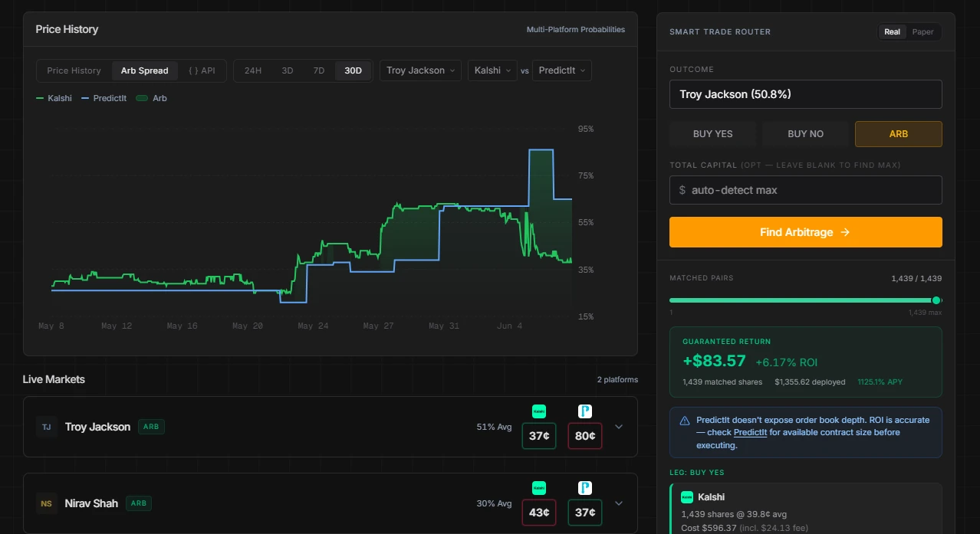Click the Nirav Shah market name
980x534 pixels.
coord(91,503)
